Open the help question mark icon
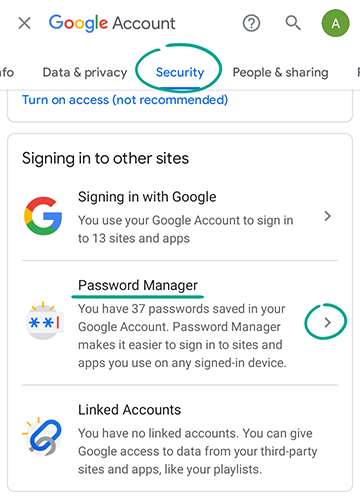The image size is (360, 498). pyautogui.click(x=251, y=23)
